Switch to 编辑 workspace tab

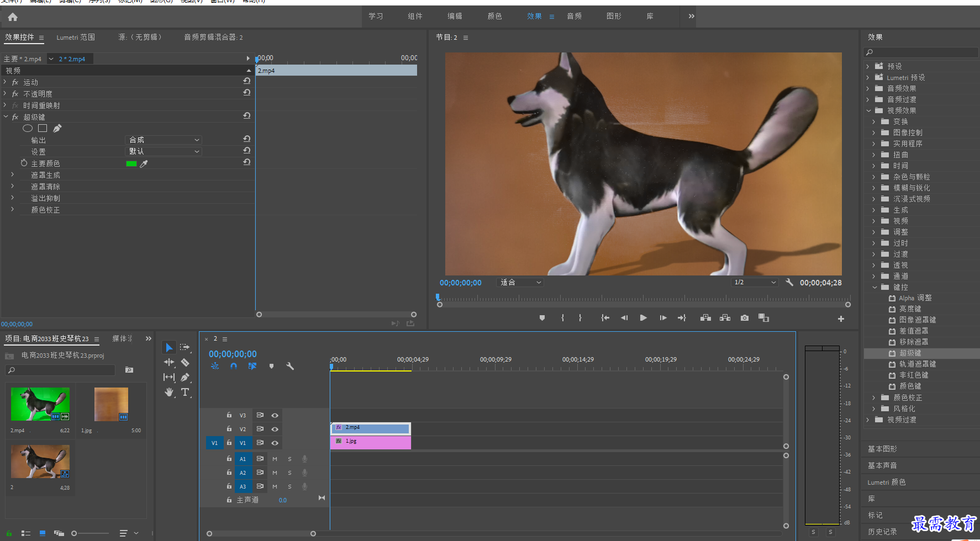[x=455, y=16]
